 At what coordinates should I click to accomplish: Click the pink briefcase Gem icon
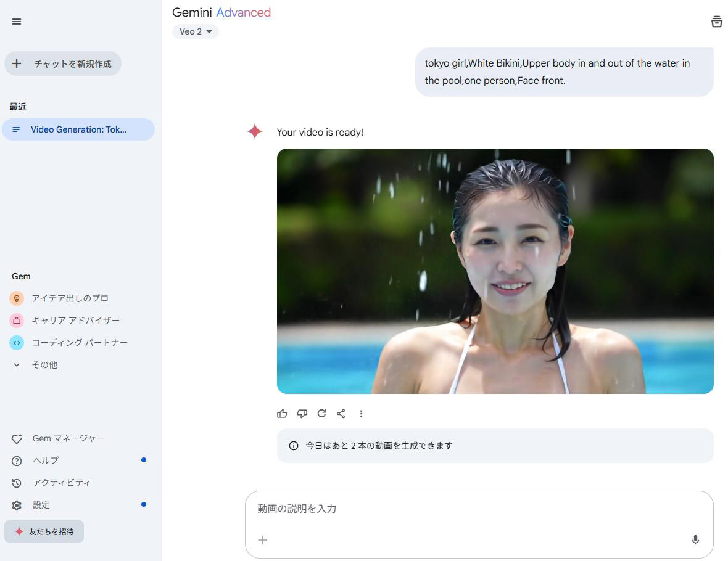coord(17,321)
